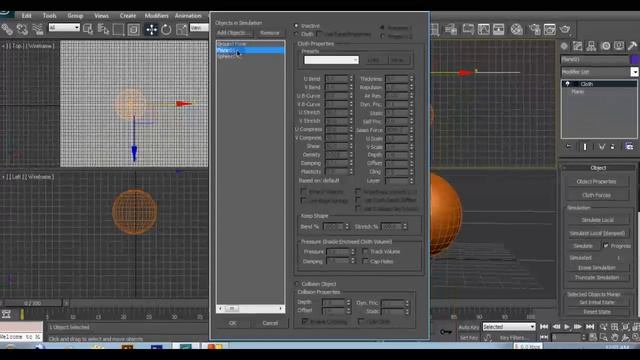
Task: Open the Tools menu
Action: coord(49,16)
